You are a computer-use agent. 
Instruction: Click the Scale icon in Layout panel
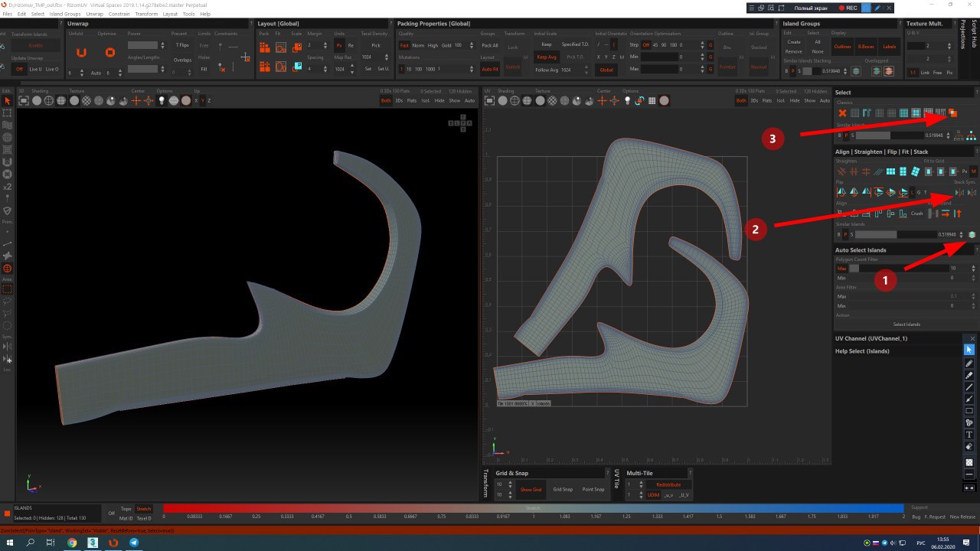(x=296, y=47)
